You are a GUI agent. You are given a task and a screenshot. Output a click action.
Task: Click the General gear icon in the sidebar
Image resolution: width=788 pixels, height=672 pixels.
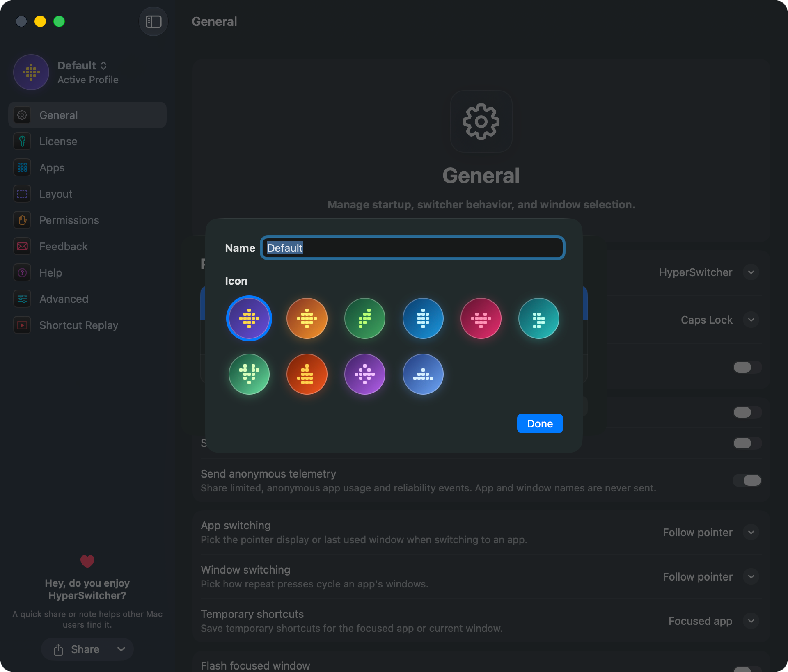(22, 115)
